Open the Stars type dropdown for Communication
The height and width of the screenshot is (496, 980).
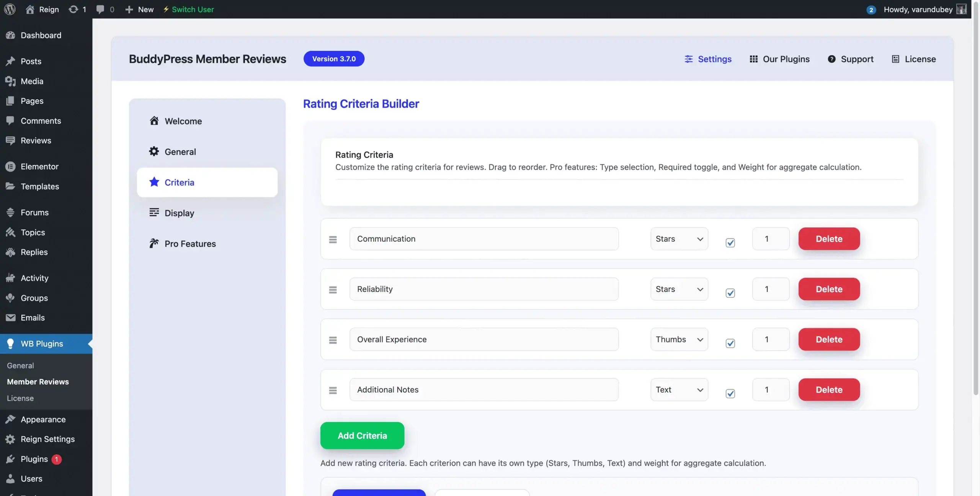pyautogui.click(x=679, y=239)
